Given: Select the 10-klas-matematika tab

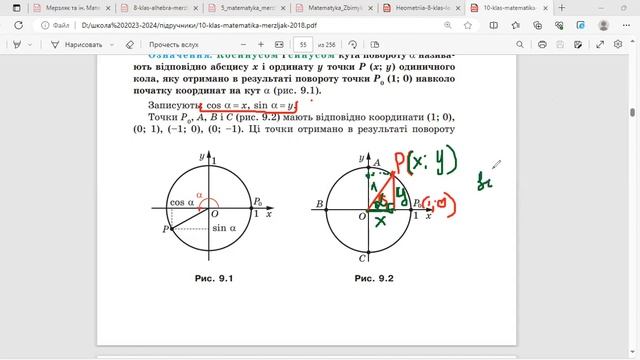Looking at the screenshot, I should tap(509, 8).
